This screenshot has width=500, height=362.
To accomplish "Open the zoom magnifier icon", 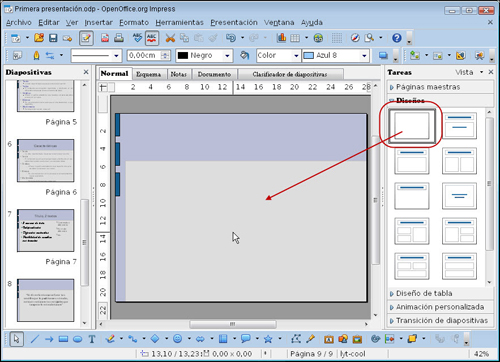I will click(369, 38).
